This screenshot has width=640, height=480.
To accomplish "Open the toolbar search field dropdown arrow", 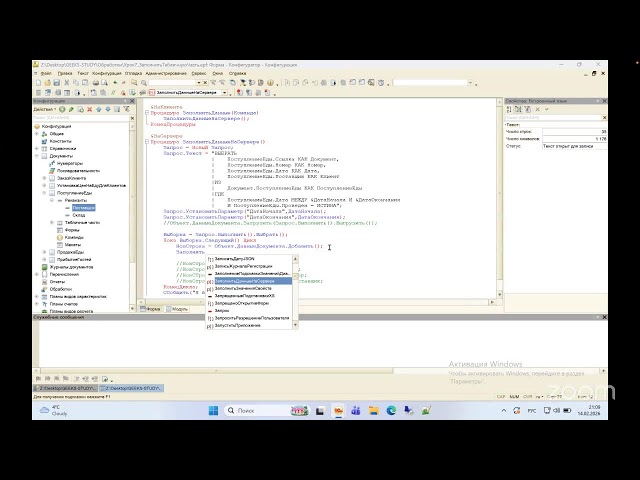I will 199,83.
